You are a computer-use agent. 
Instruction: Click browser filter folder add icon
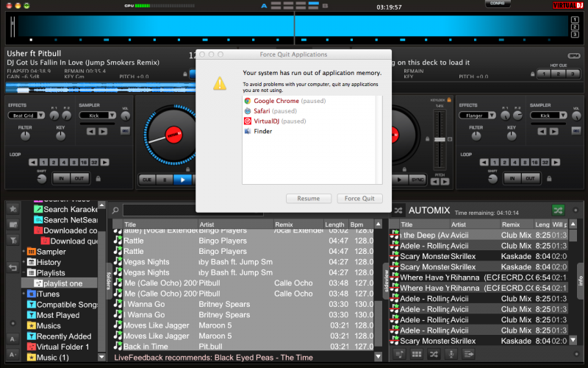(13, 241)
